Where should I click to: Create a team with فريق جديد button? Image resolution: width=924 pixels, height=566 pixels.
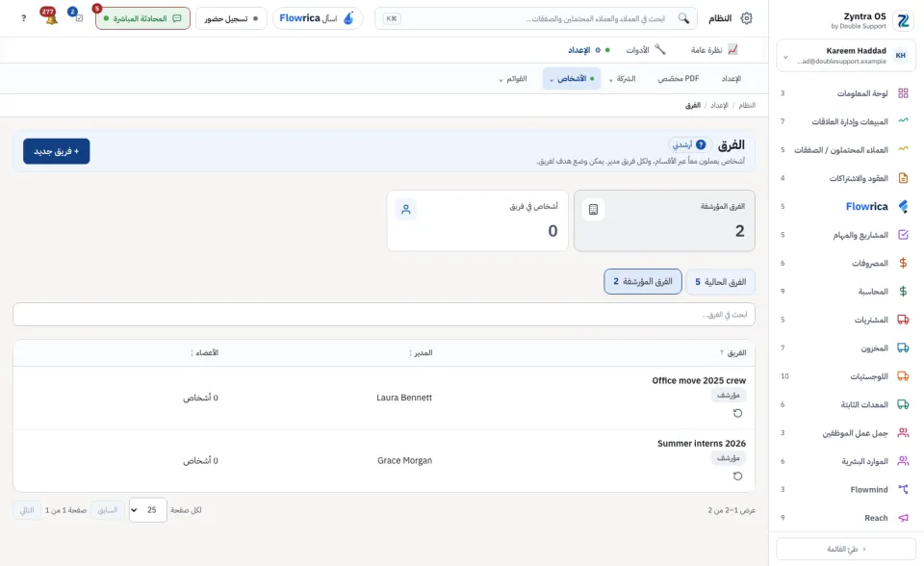pos(57,151)
